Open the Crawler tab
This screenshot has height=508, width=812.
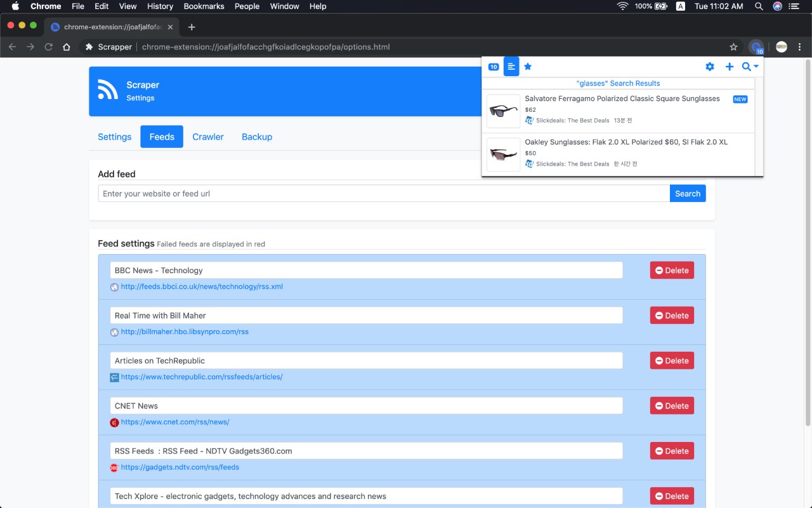tap(208, 137)
